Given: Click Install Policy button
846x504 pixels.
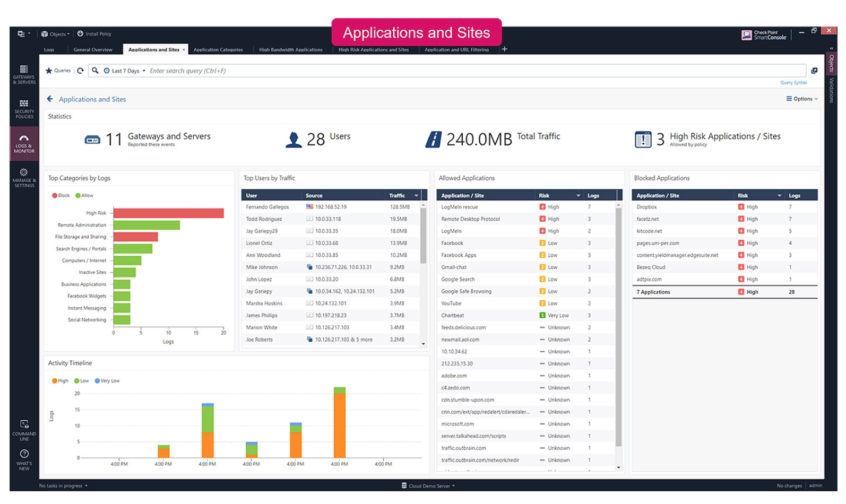Looking at the screenshot, I should pyautogui.click(x=94, y=34).
